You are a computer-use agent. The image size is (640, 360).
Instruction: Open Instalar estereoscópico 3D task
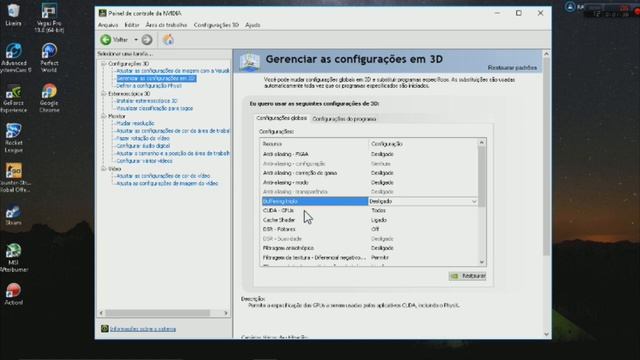[147, 101]
